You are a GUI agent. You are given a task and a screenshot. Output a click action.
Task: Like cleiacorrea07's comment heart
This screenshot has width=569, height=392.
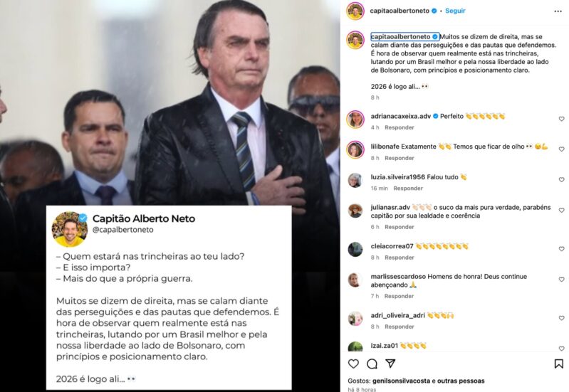tap(561, 249)
